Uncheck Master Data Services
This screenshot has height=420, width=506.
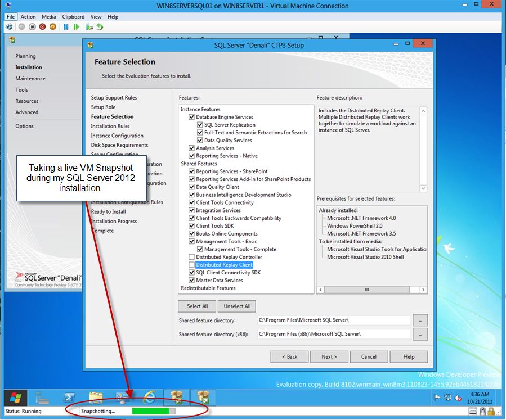pos(191,280)
